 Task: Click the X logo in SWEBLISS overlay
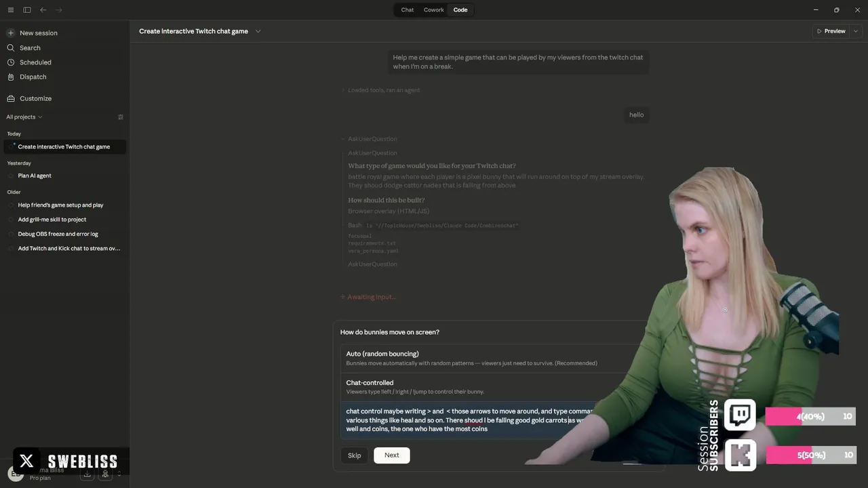click(26, 461)
